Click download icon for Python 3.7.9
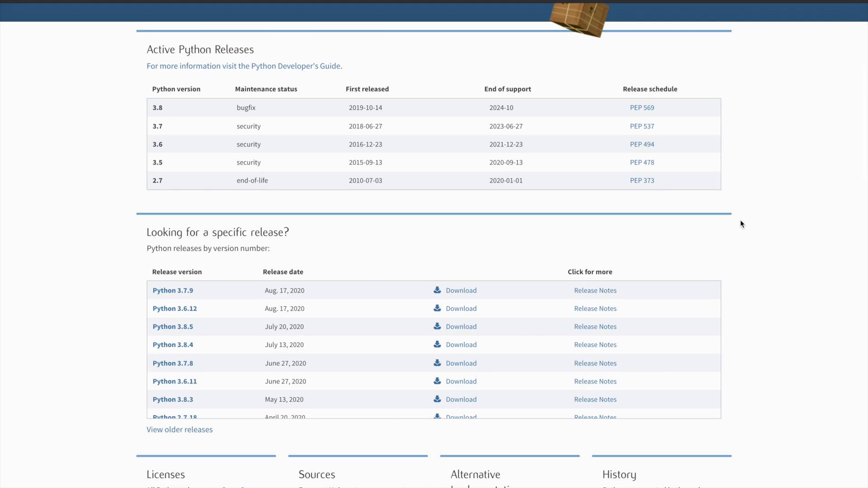This screenshot has width=868, height=488. coord(437,290)
